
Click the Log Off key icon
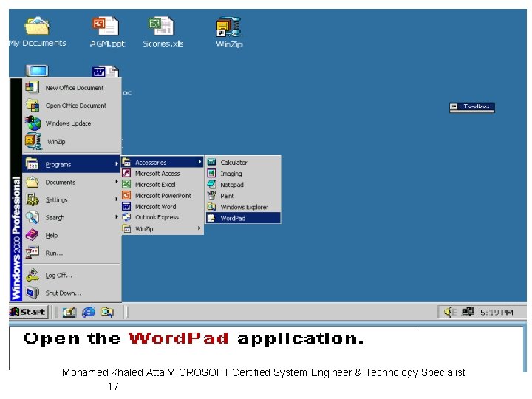tap(33, 275)
